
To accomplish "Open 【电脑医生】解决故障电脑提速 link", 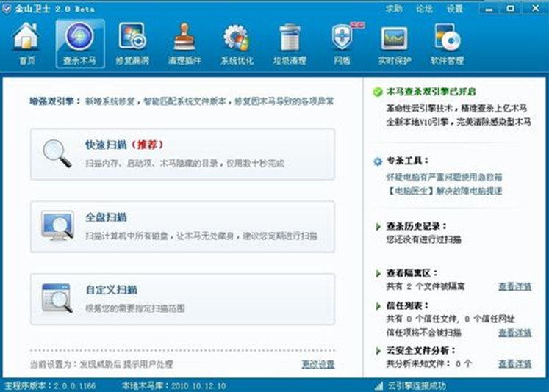I will pos(445,191).
